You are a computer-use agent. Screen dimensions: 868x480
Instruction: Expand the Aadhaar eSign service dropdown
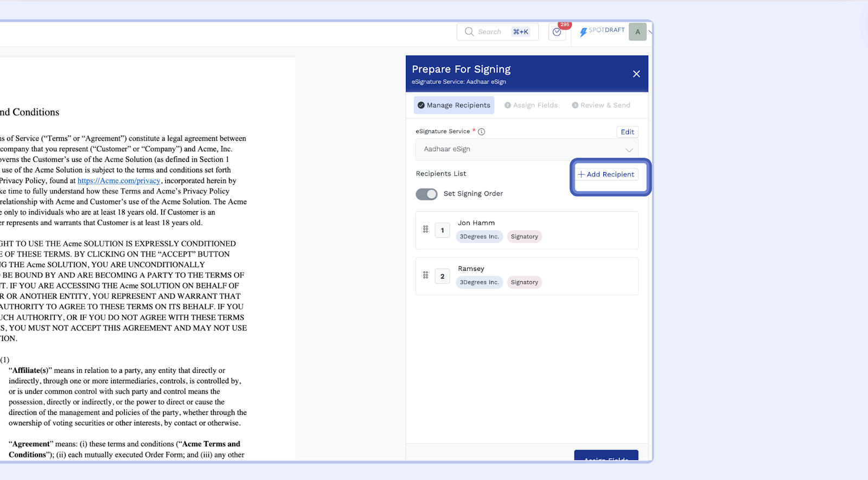pyautogui.click(x=527, y=149)
